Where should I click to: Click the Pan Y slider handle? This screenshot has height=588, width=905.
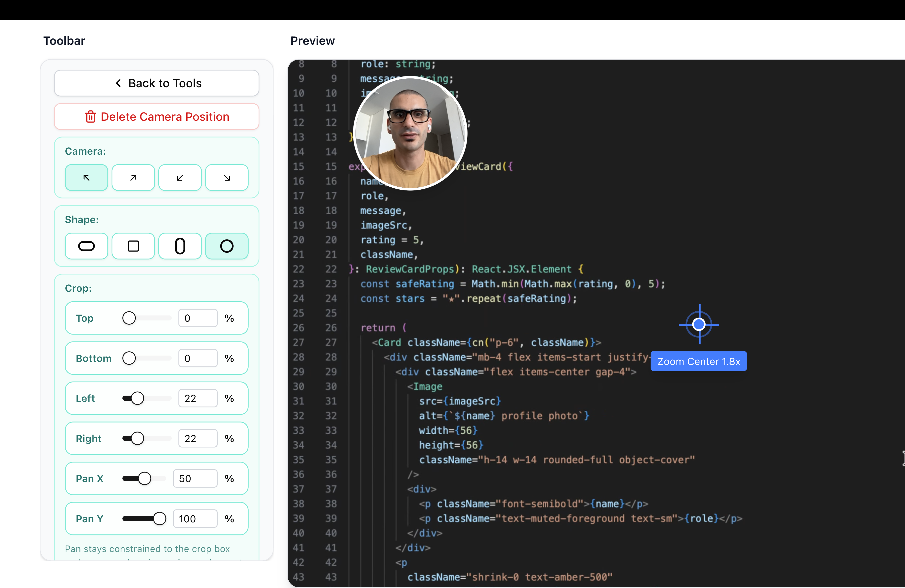(x=159, y=519)
